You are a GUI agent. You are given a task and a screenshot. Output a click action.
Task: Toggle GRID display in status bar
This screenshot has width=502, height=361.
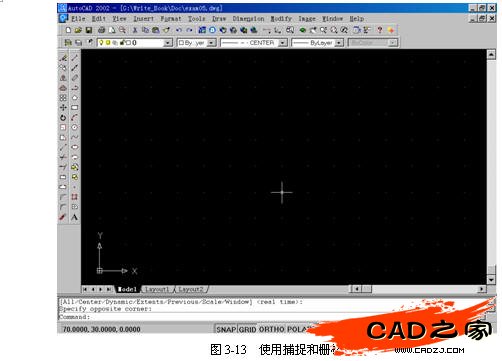point(247,329)
